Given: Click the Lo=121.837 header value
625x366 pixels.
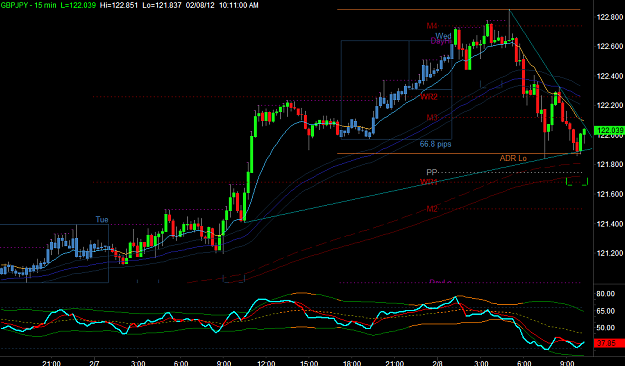Looking at the screenshot, I should (162, 5).
